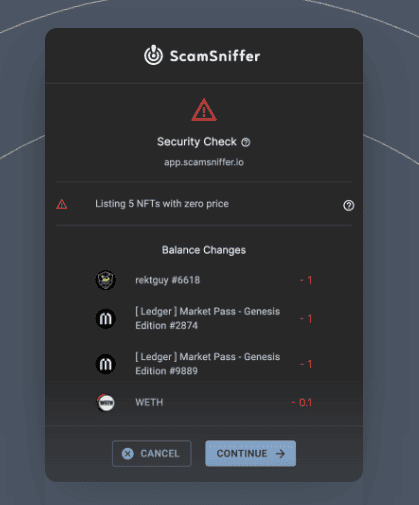This screenshot has width=419, height=505.
Task: Click the WETH token icon
Action: pos(106,403)
